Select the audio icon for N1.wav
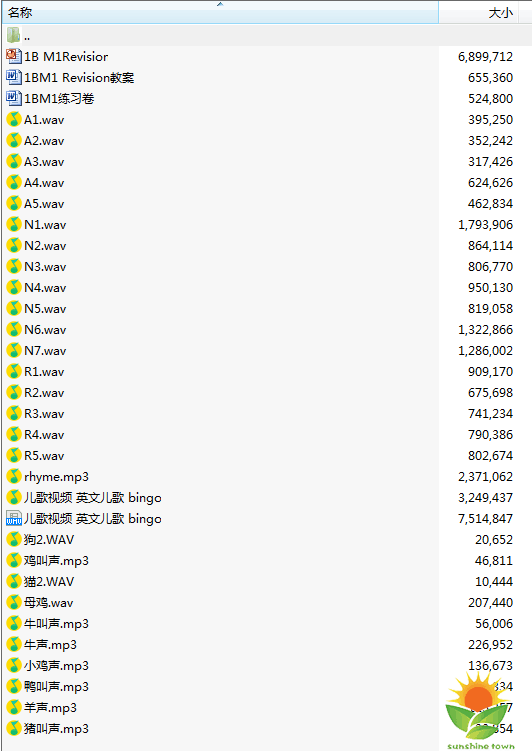 (x=13, y=225)
